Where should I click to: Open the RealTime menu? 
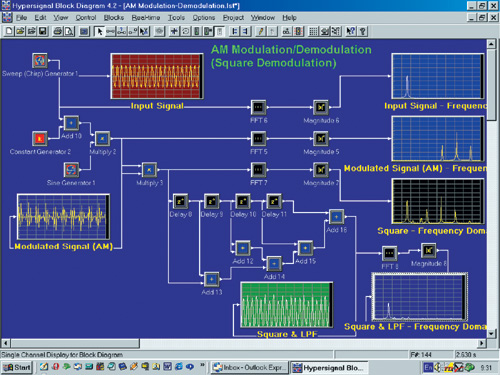coord(146,18)
